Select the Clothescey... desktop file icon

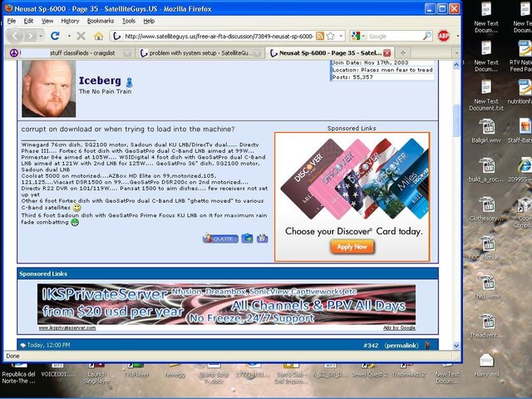486,209
